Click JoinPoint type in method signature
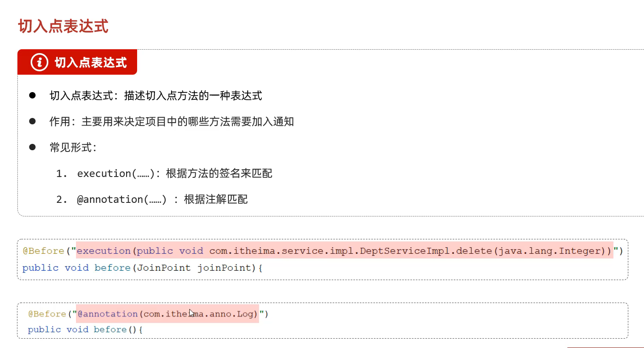 point(164,268)
